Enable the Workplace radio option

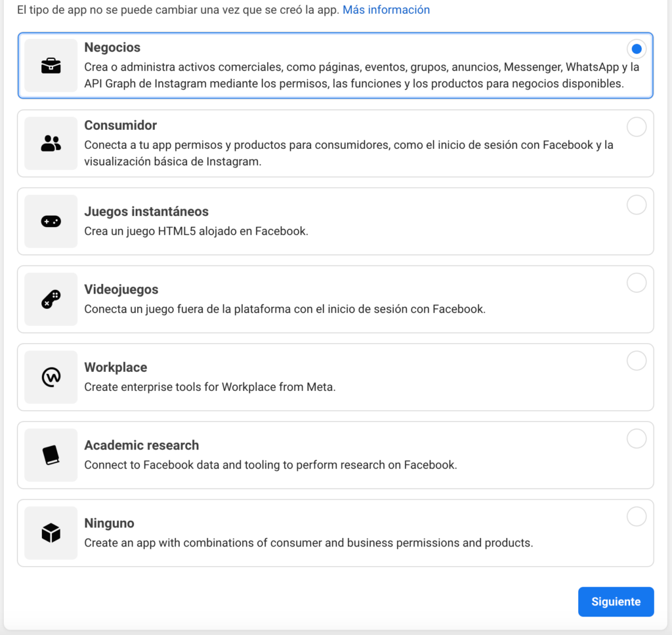tap(636, 361)
